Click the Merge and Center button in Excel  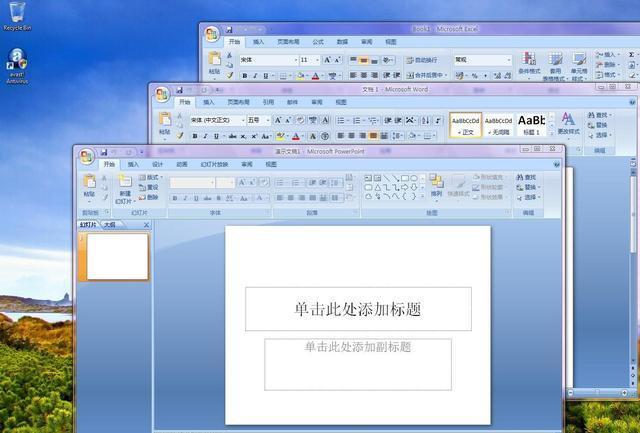pyautogui.click(x=427, y=75)
